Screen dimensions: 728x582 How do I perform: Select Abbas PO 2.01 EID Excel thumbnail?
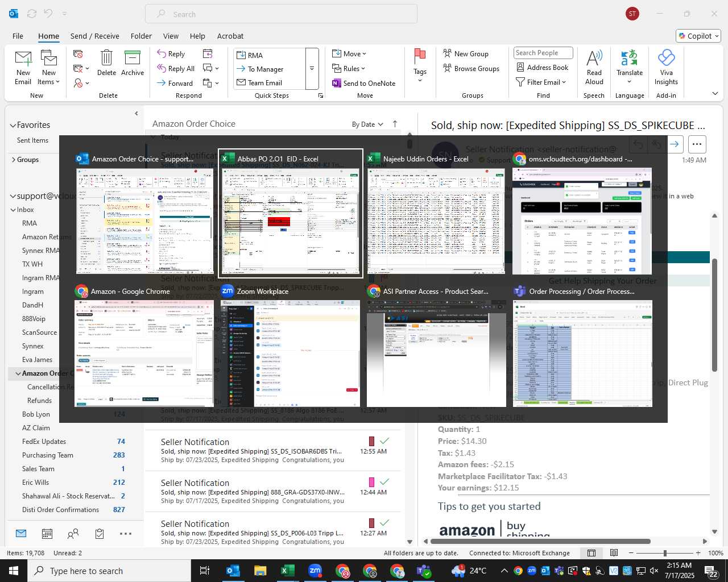tap(291, 214)
